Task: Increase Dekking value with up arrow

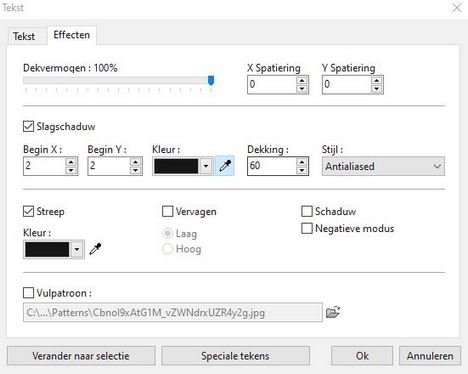Action: 302,162
